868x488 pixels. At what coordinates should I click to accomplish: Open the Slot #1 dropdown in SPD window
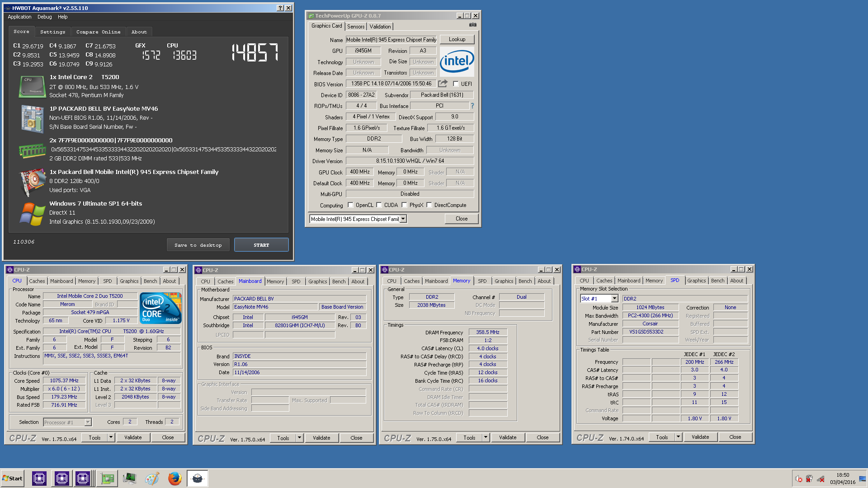(x=614, y=299)
